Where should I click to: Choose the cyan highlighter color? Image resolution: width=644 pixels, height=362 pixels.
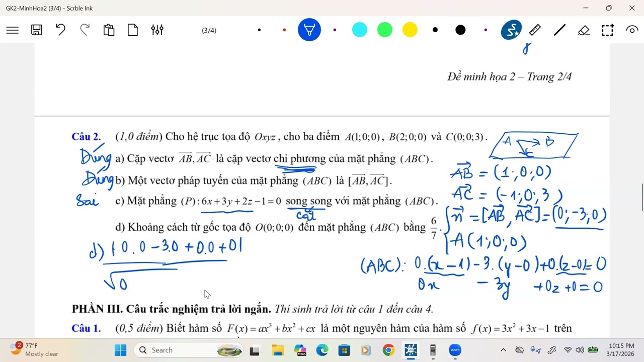(x=360, y=30)
